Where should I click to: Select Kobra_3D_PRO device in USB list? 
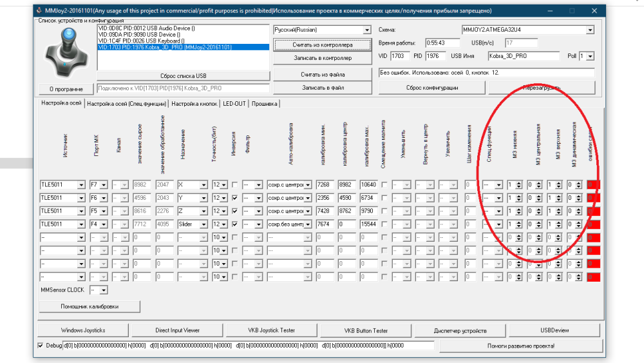click(x=183, y=47)
